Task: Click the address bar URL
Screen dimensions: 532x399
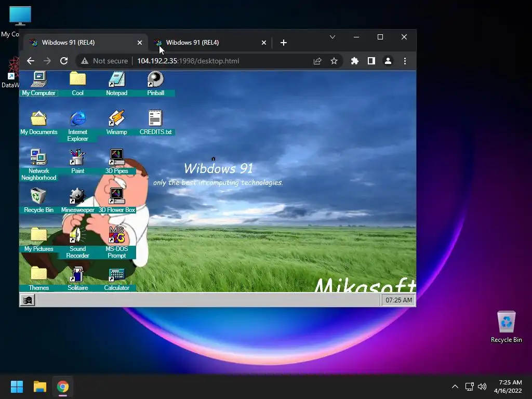Action: [188, 61]
